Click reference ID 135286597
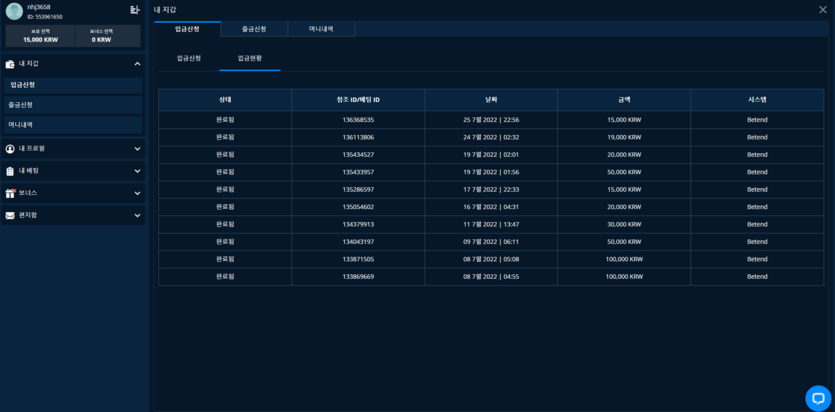This screenshot has width=835, height=412. click(358, 189)
